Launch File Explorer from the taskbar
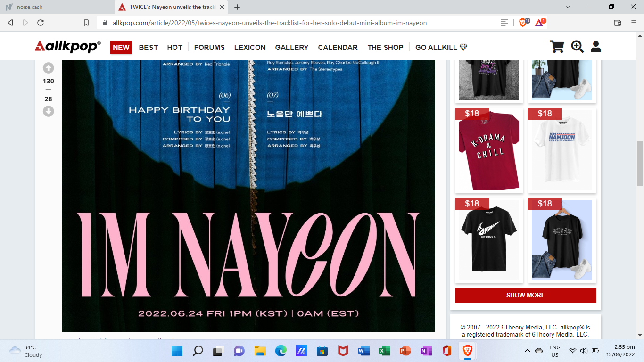The height and width of the screenshot is (362, 644). 260,351
